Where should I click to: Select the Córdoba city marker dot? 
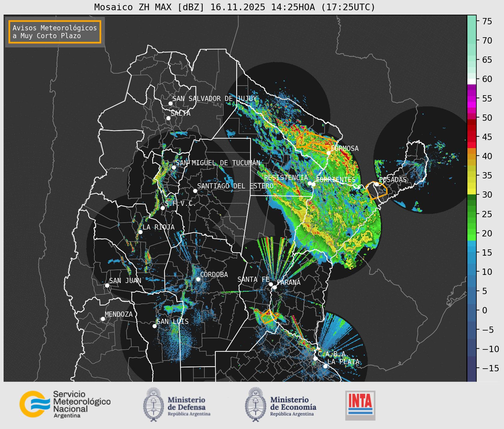[x=198, y=279]
